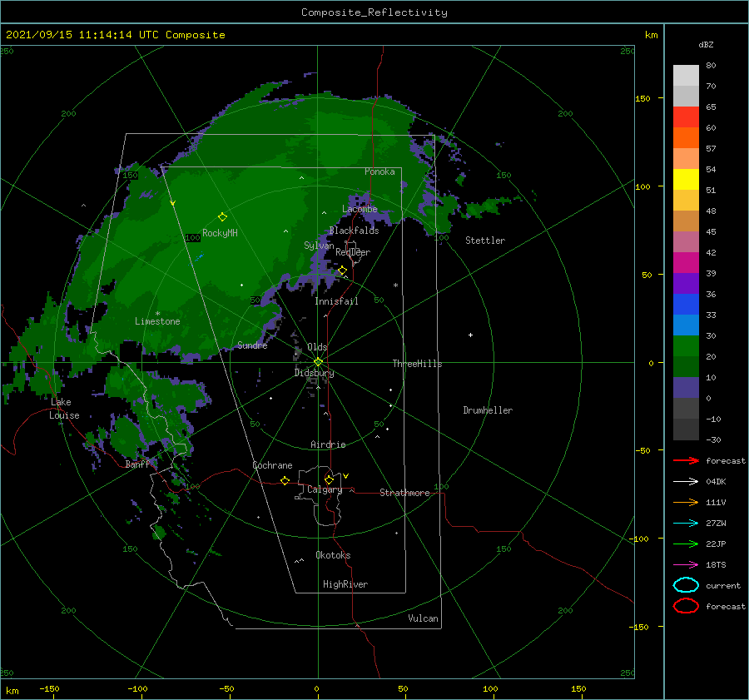The width and height of the screenshot is (749, 700).
Task: Click the Lake Louise label
Action: point(64,409)
